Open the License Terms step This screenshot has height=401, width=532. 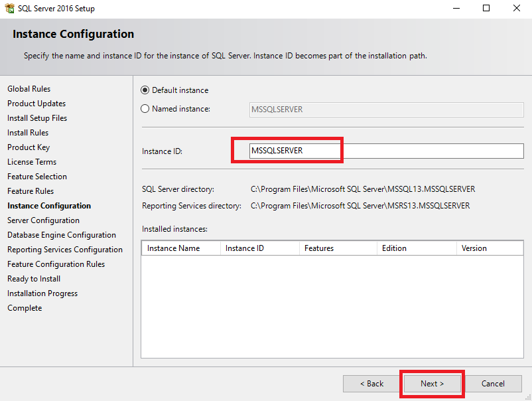pyautogui.click(x=32, y=162)
